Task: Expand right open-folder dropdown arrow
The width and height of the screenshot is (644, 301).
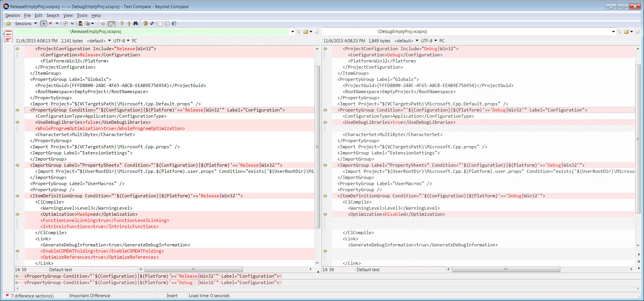Action: [631, 32]
